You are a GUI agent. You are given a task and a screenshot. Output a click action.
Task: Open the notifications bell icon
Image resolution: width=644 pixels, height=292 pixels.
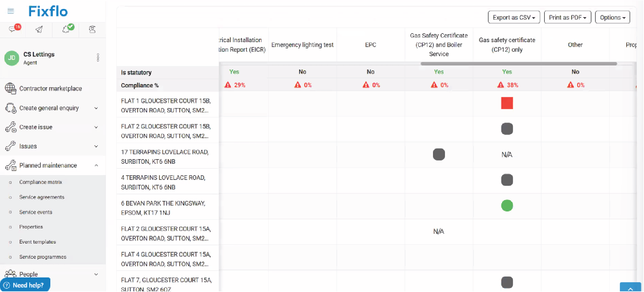coord(66,29)
